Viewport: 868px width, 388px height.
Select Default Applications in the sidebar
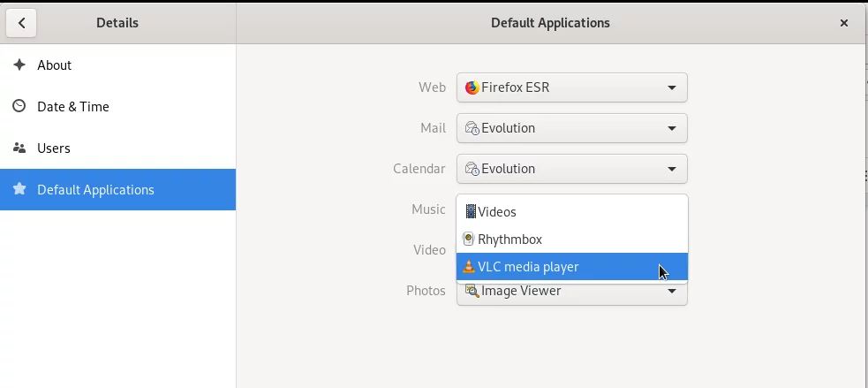click(118, 189)
